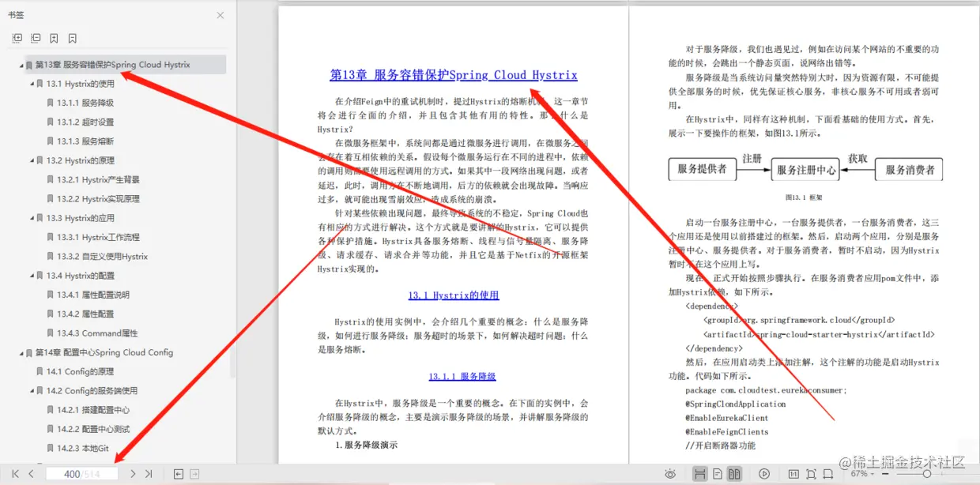Toggle two-page side-by-side view
Screen dimensions: 980x485
(734, 474)
